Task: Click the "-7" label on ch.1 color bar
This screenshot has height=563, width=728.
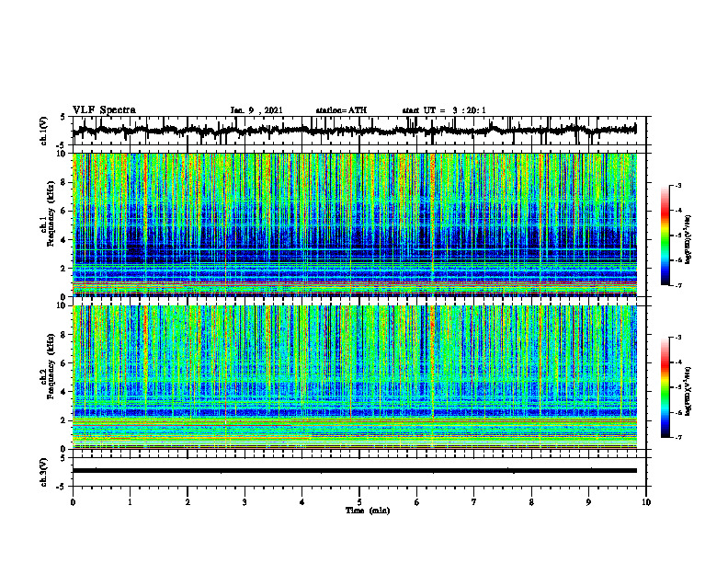Action: 677,285
